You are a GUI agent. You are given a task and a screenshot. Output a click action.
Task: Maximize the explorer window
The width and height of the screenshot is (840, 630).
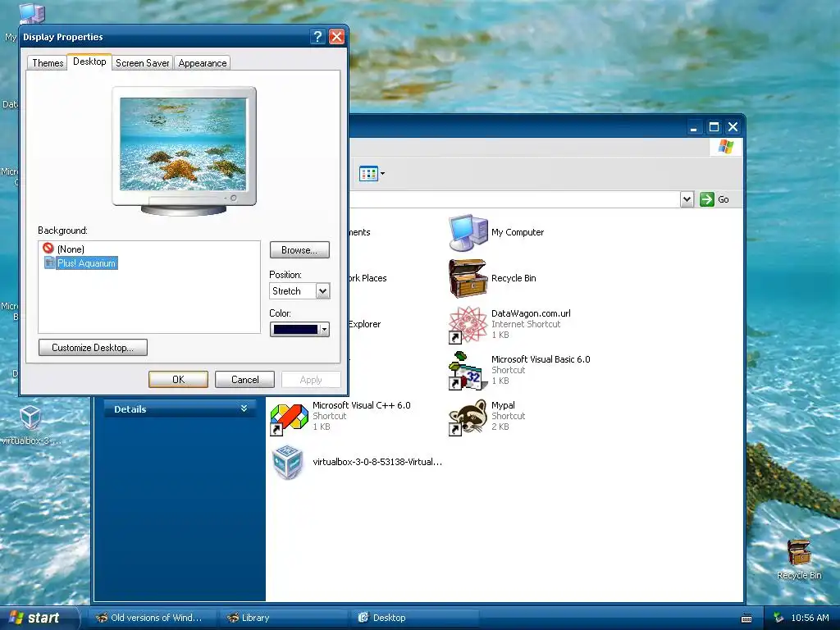coord(714,127)
